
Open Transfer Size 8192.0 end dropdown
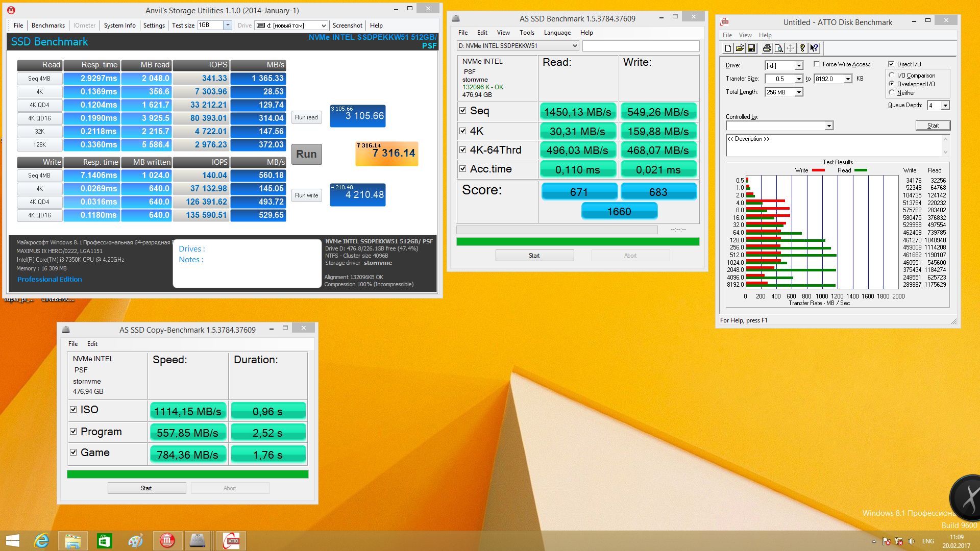coord(848,79)
